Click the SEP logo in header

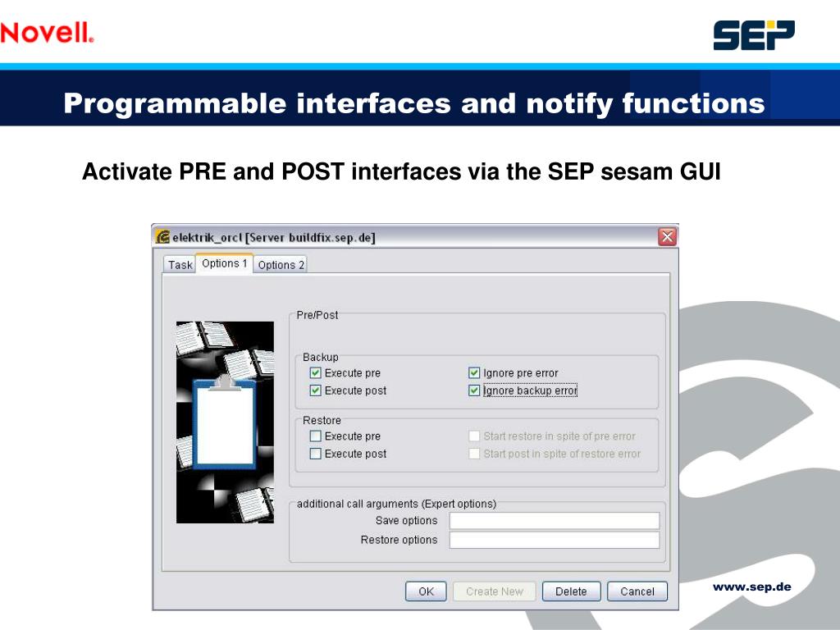pos(753,35)
